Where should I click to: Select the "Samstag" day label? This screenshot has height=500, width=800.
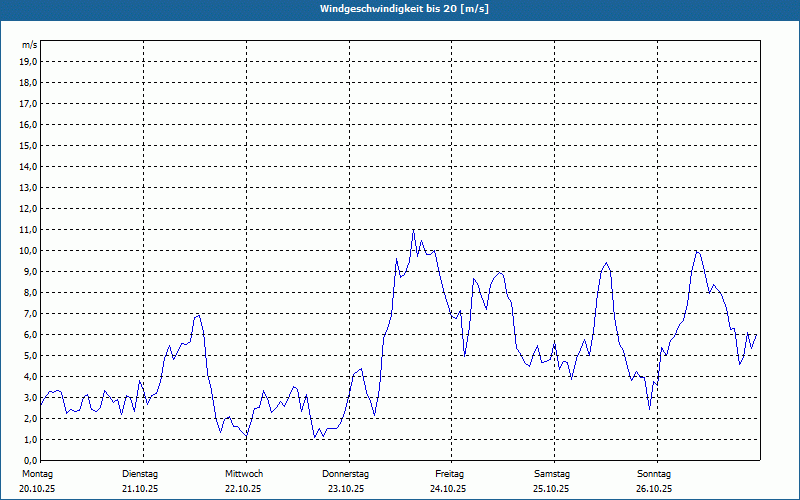(551, 473)
